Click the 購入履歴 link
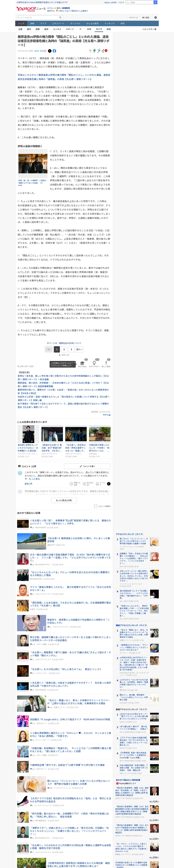The width and height of the screenshot is (174, 868). point(146,18)
